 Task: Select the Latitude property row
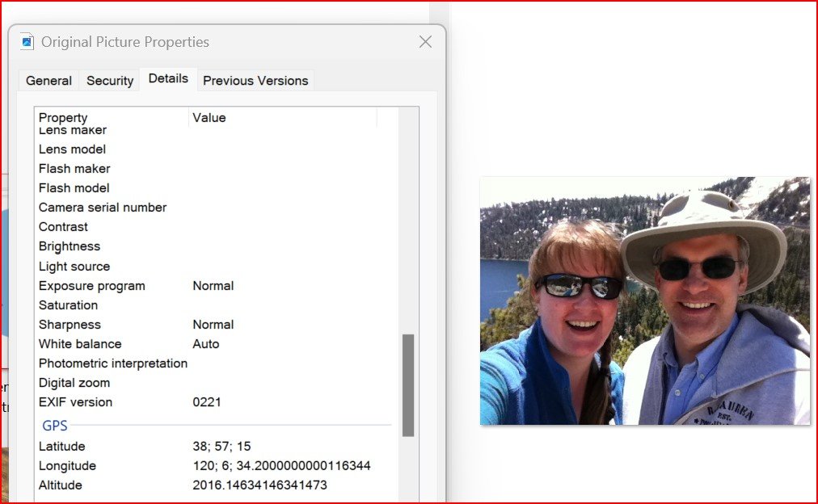(x=62, y=447)
